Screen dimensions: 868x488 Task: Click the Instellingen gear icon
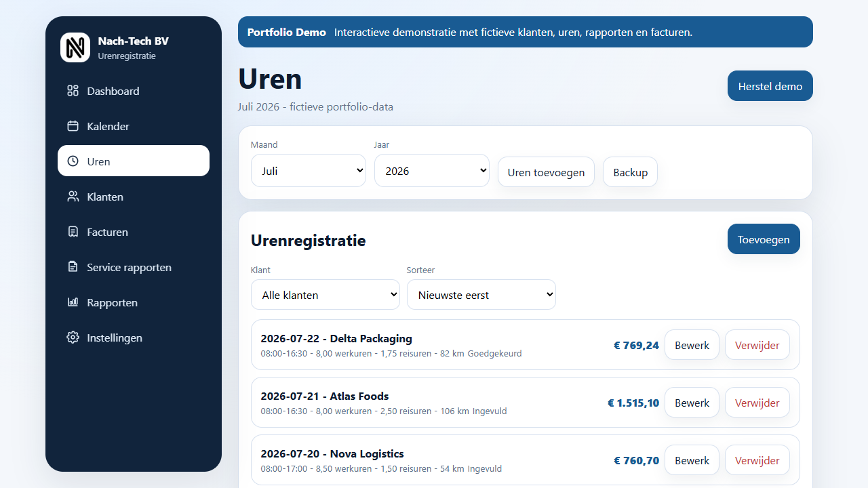73,338
